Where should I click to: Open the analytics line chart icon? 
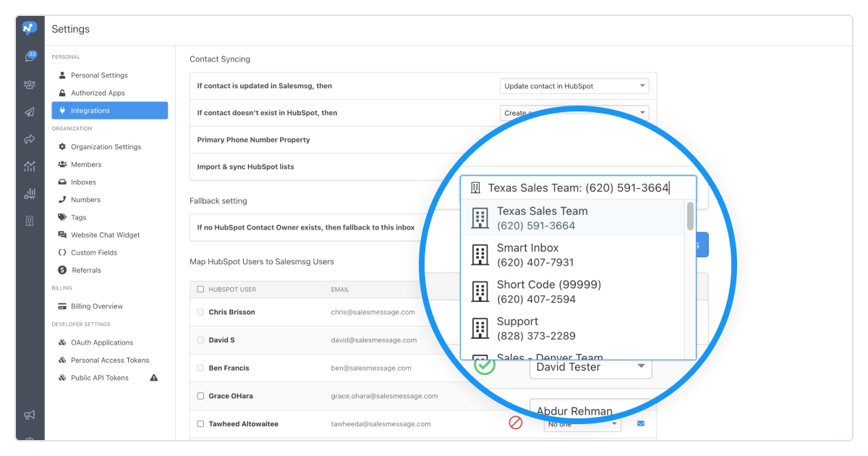pyautogui.click(x=30, y=166)
